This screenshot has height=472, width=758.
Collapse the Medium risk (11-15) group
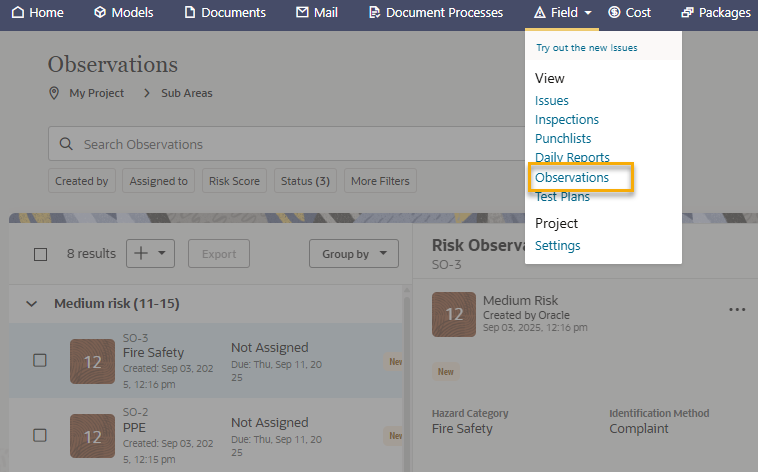[x=31, y=303]
